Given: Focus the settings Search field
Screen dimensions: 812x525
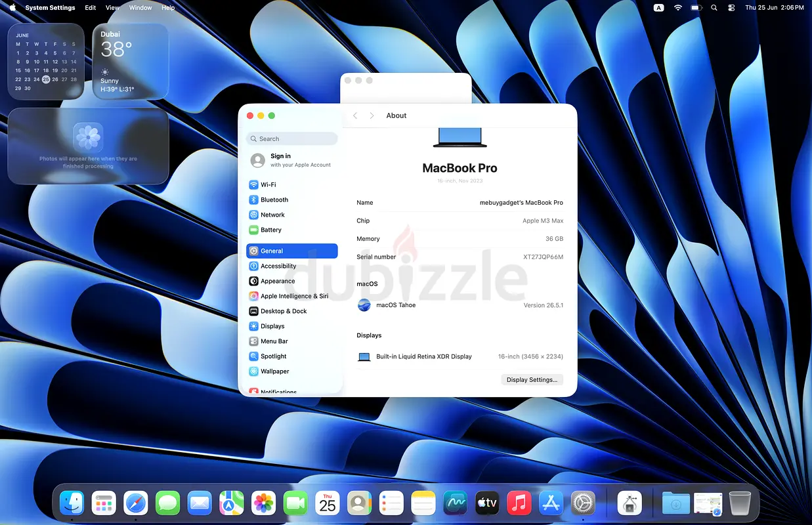Looking at the screenshot, I should pos(291,139).
